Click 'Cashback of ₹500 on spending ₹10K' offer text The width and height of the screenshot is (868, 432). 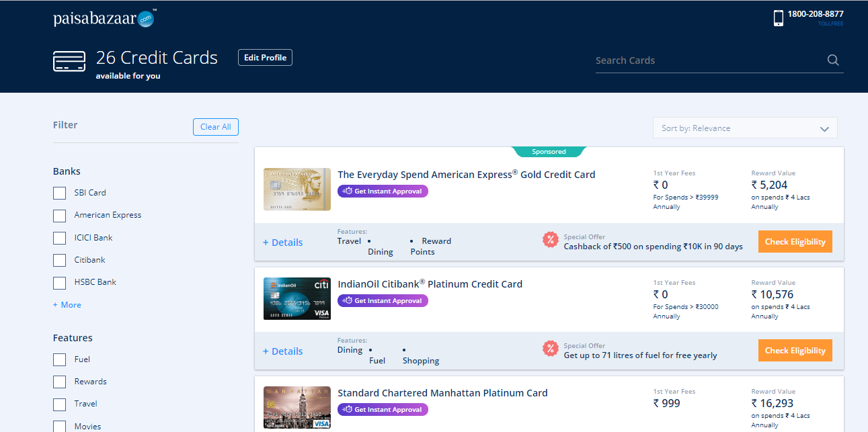pos(654,247)
